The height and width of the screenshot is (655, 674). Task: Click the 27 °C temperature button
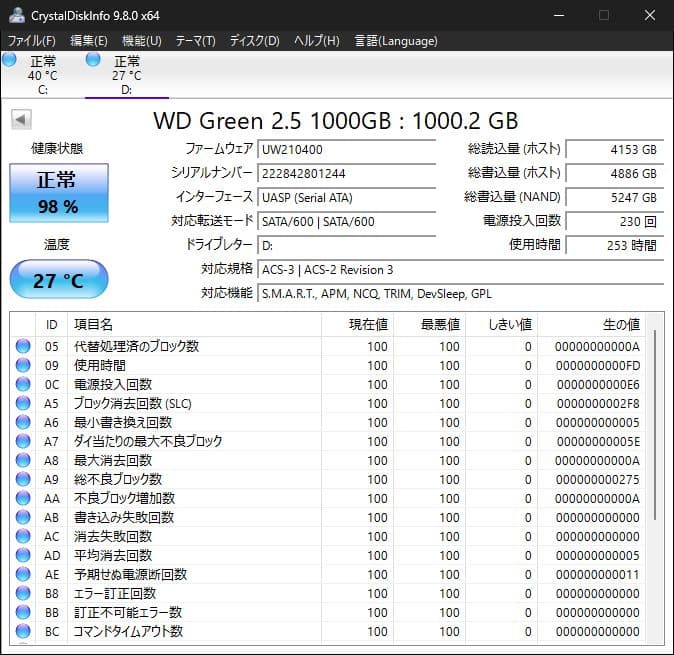coord(59,279)
